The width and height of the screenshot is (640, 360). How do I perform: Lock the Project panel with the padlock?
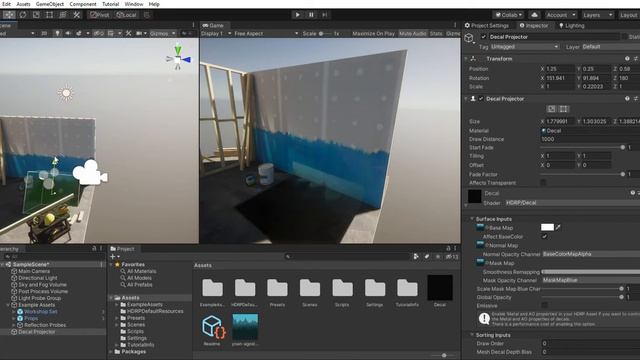(448, 248)
